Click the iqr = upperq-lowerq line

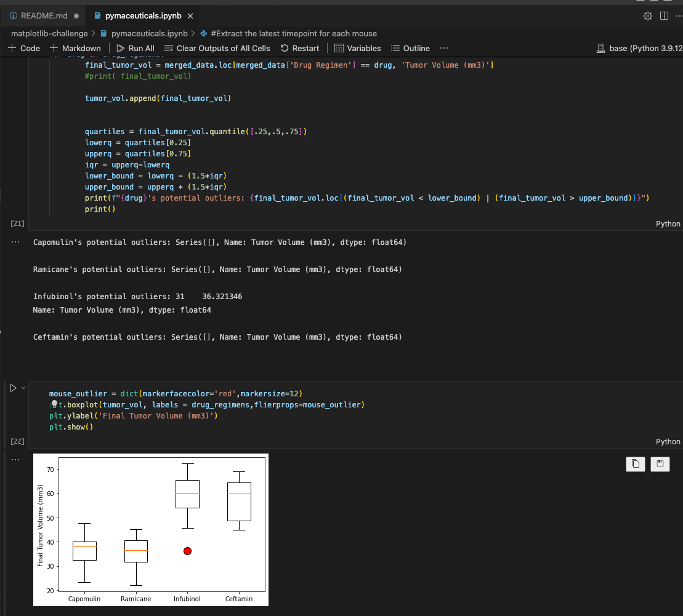pos(127,164)
